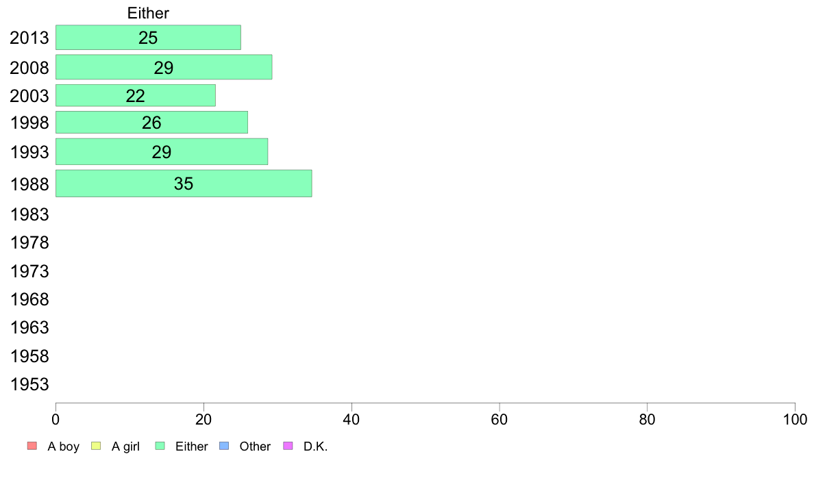Image resolution: width=814 pixels, height=504 pixels.
Task: Select the 1988 bar showing 35
Action: pyautogui.click(x=184, y=184)
